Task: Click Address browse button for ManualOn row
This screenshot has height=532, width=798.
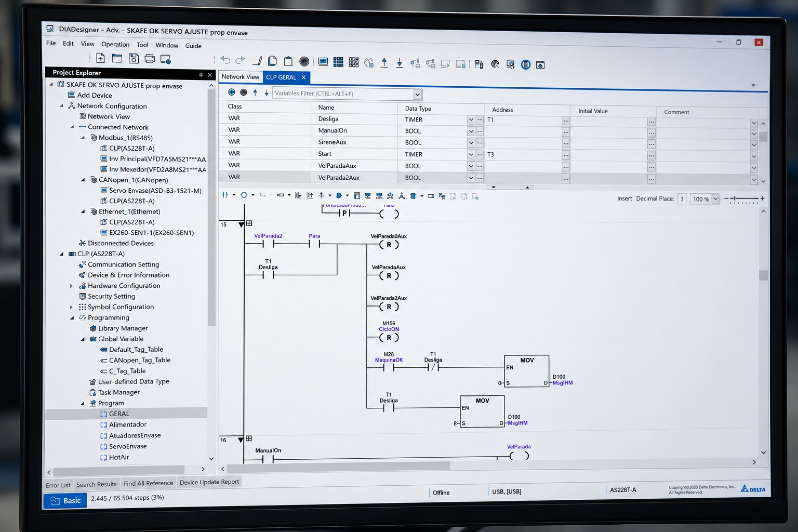Action: coord(566,132)
